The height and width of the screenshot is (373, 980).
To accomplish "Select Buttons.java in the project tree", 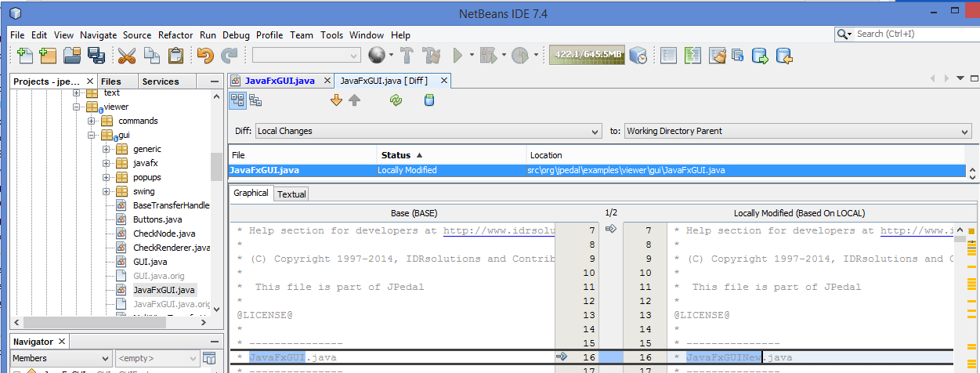I will coord(157,219).
